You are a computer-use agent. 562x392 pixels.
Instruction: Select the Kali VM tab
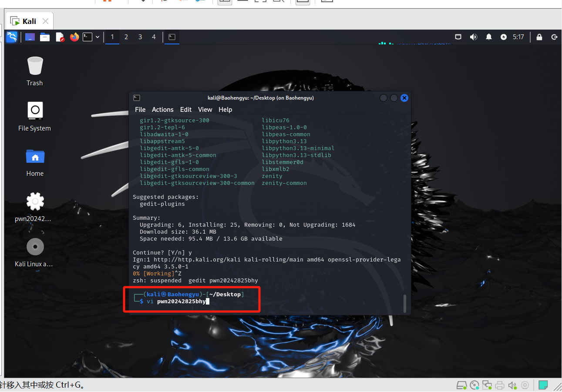click(x=29, y=21)
